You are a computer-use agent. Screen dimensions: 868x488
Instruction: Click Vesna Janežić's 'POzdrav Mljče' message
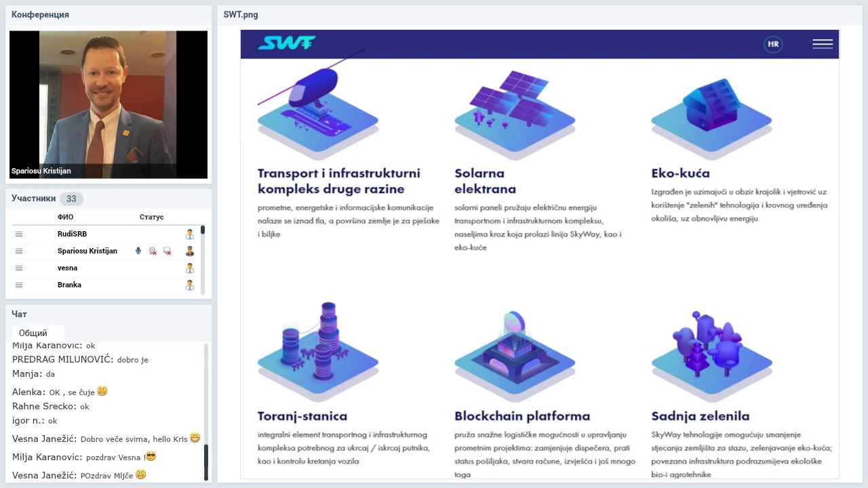(x=79, y=475)
